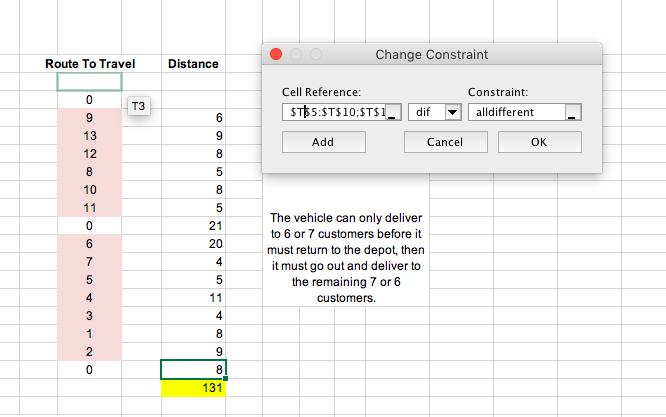Select the route cell containing 9
666x417 pixels.
(90, 118)
